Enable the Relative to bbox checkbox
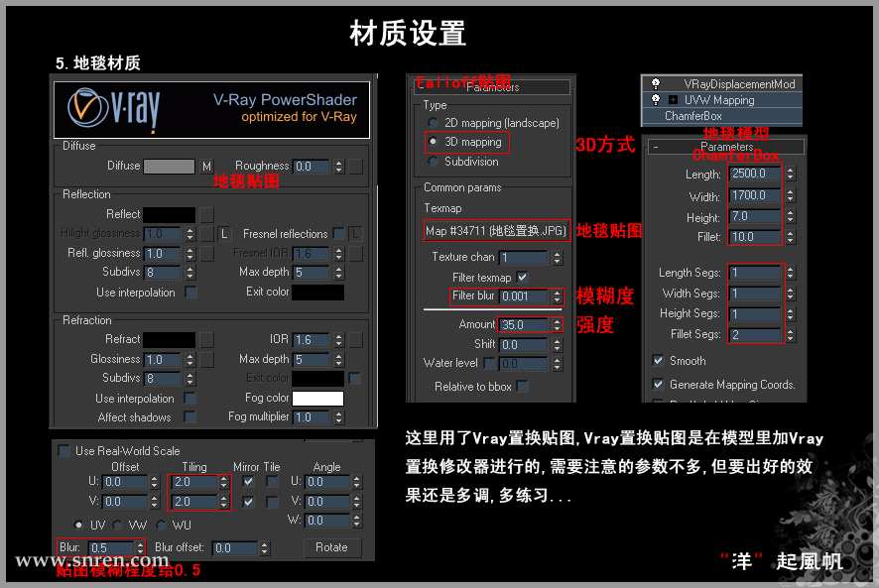 (522, 386)
